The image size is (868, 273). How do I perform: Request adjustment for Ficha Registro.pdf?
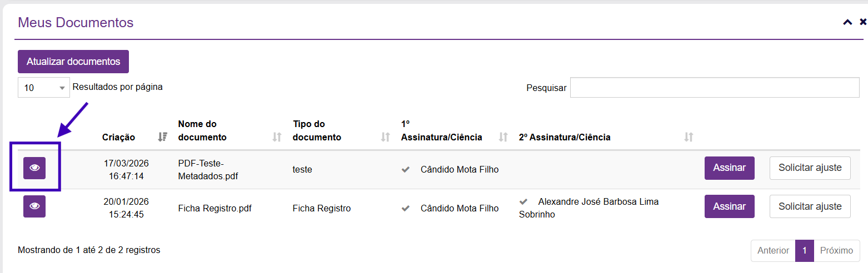point(810,206)
